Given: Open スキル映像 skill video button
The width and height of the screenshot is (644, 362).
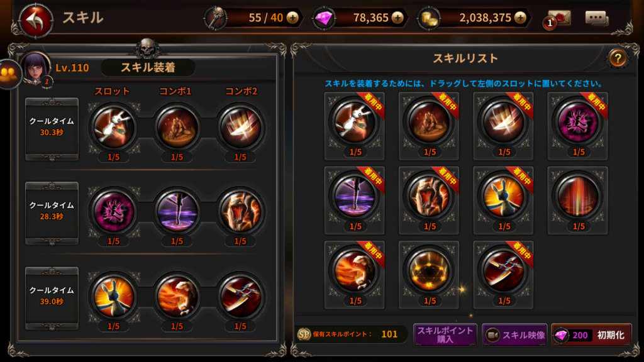Looking at the screenshot, I should (x=514, y=335).
